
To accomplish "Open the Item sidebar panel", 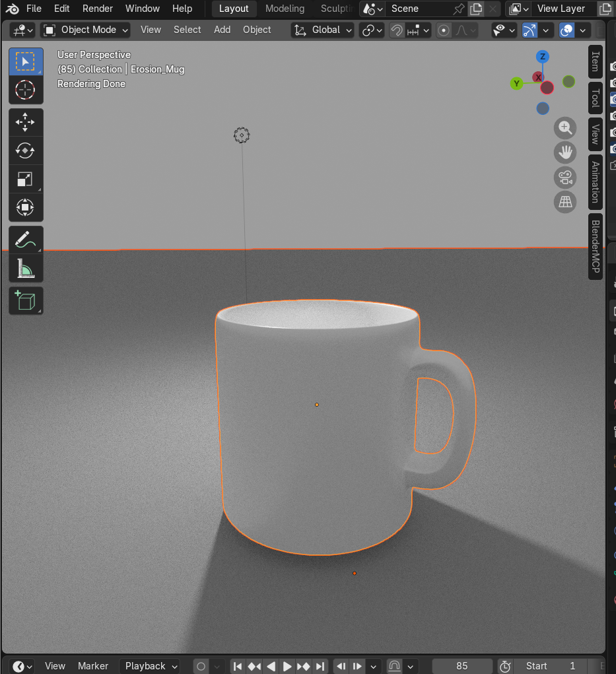I will coord(596,61).
